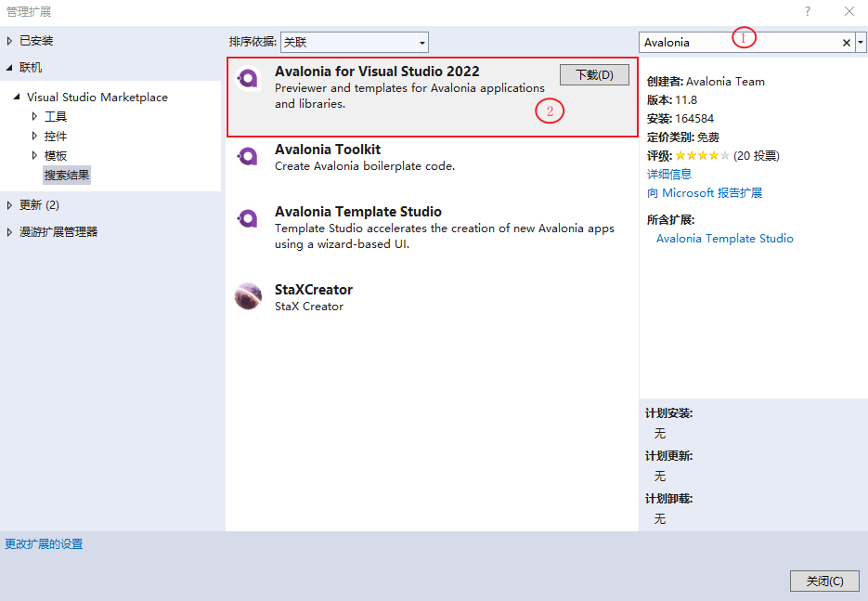Select Avalonia Toolkit title in results
Image resolution: width=868 pixels, height=601 pixels.
(x=328, y=150)
